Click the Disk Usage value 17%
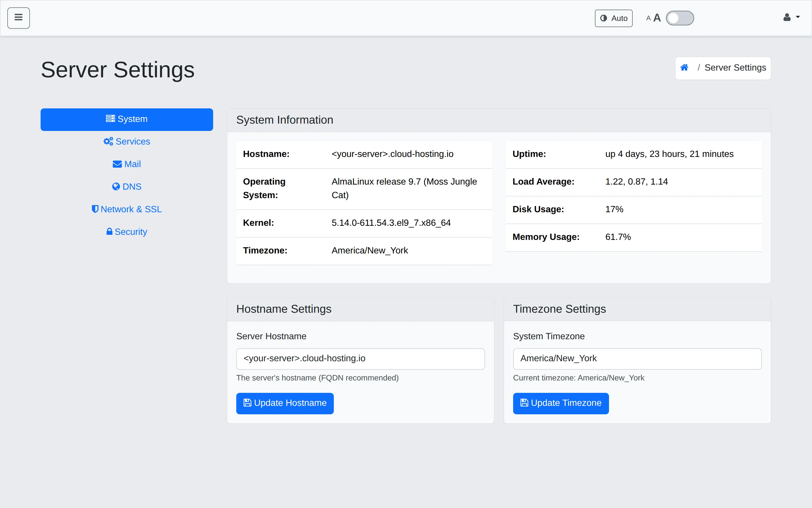Viewport: 812px width, 508px height. (x=614, y=209)
